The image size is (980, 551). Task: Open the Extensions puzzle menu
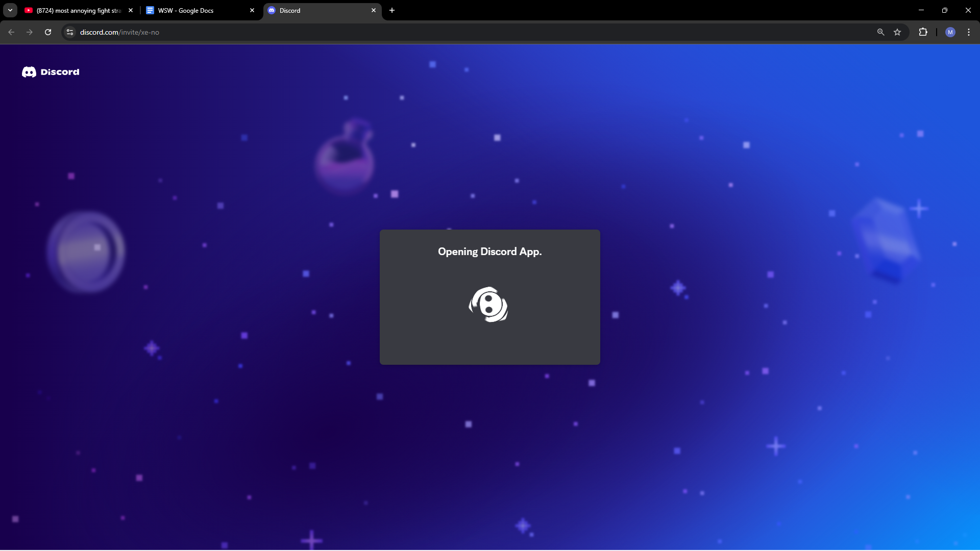tap(923, 32)
